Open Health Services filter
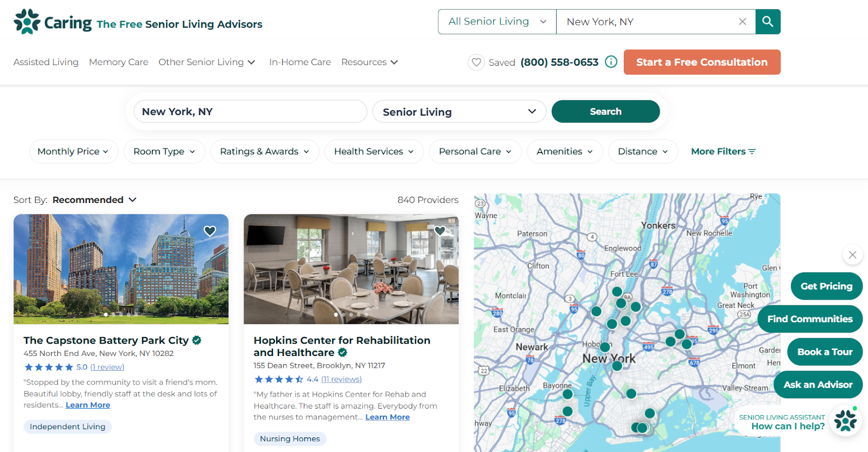The height and width of the screenshot is (452, 868). pos(374,151)
